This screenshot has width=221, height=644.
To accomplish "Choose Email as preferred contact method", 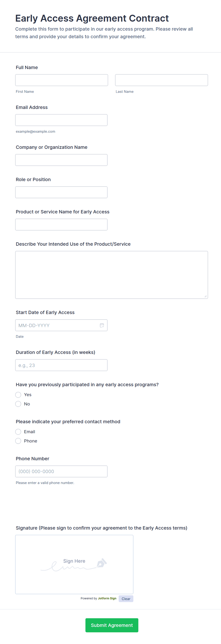I will [x=18, y=432].
